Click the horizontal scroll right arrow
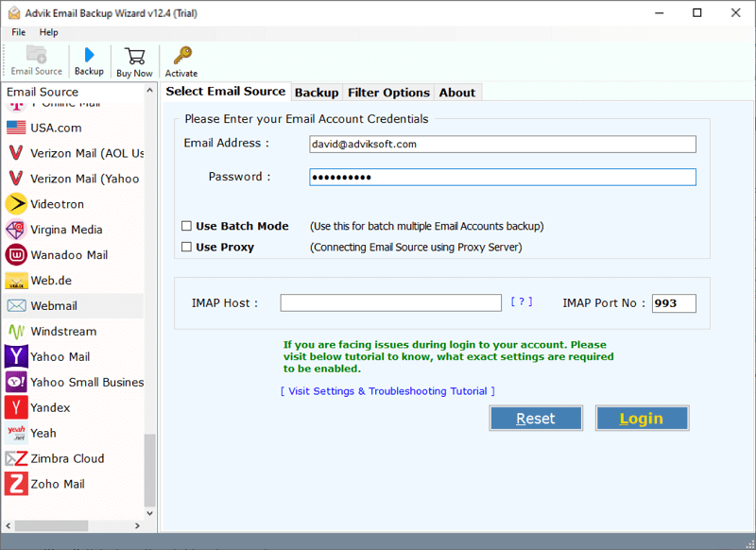 click(x=137, y=525)
